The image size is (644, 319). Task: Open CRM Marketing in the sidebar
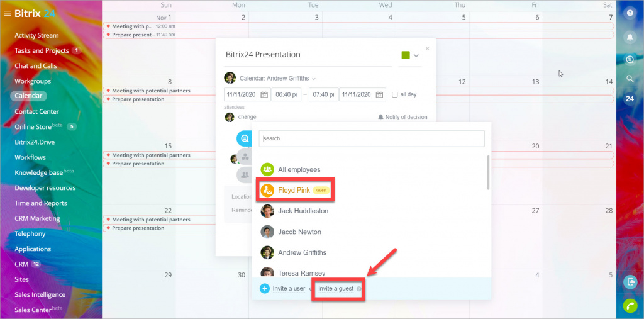click(37, 218)
